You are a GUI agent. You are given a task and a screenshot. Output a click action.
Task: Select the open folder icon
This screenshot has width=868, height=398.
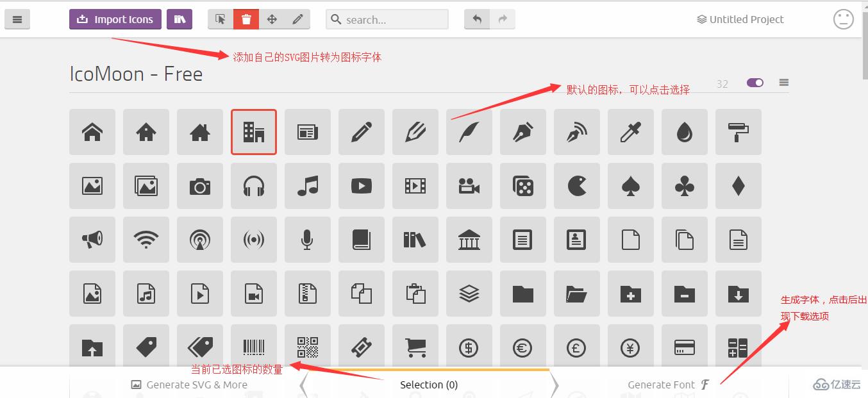(x=577, y=294)
